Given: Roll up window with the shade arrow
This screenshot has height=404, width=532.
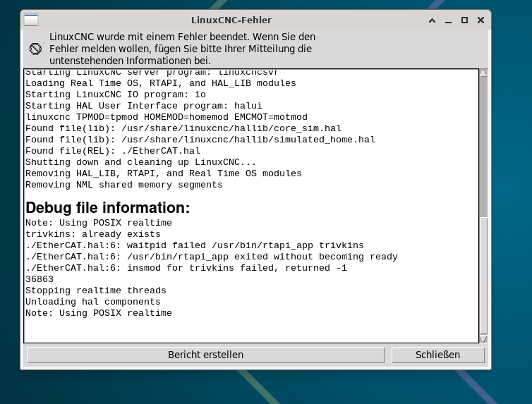Looking at the screenshot, I should point(433,20).
